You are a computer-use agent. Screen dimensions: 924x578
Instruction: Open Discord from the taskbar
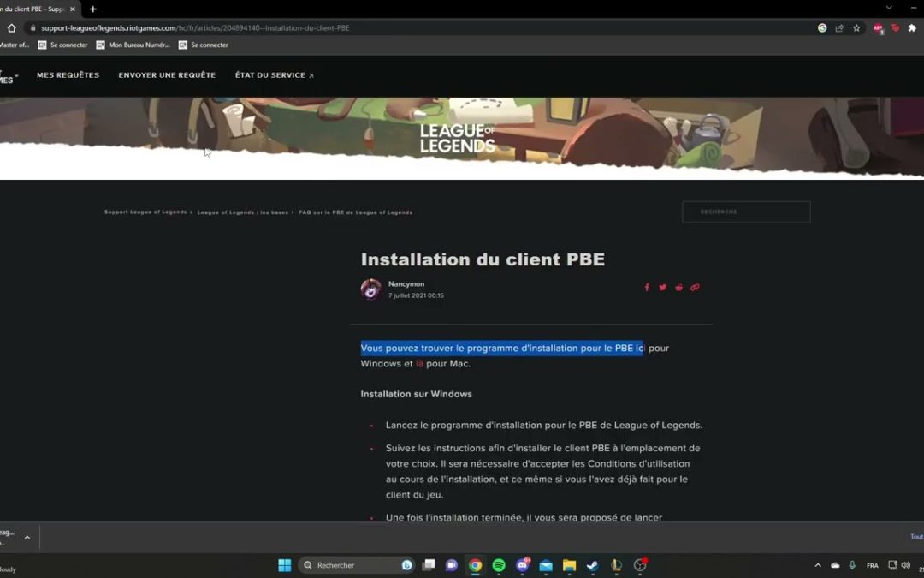point(522,565)
